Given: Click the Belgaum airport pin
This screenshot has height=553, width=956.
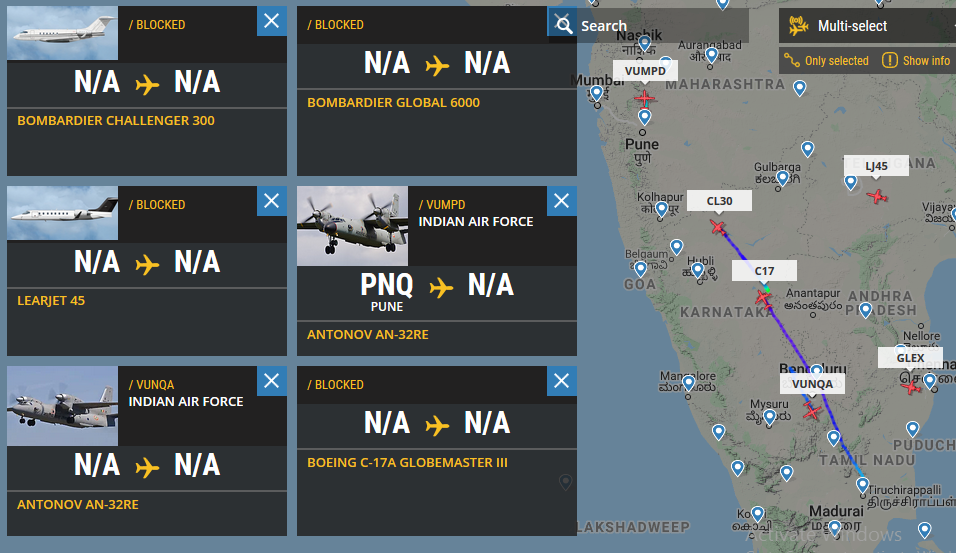Looking at the screenshot, I should coord(640,268).
